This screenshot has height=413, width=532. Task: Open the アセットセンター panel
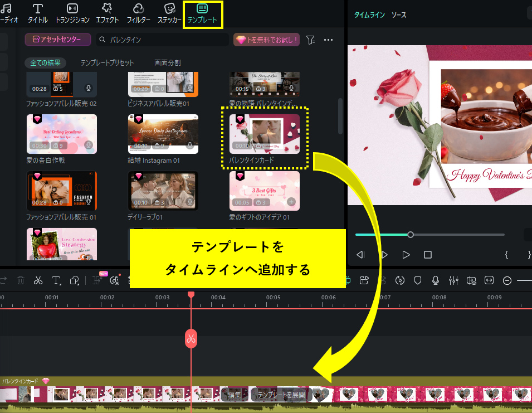click(57, 40)
